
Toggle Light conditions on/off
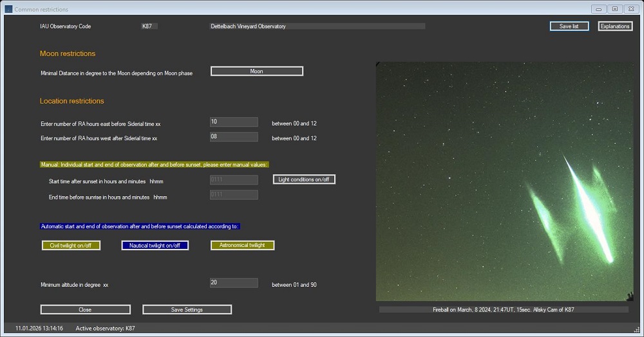click(x=304, y=179)
